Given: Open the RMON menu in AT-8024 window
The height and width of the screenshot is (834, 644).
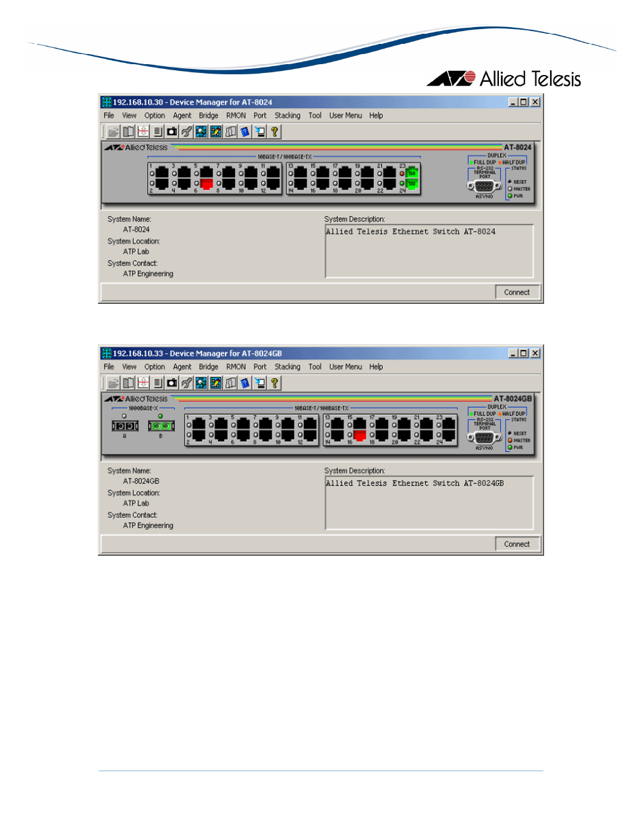Looking at the screenshot, I should (x=236, y=115).
